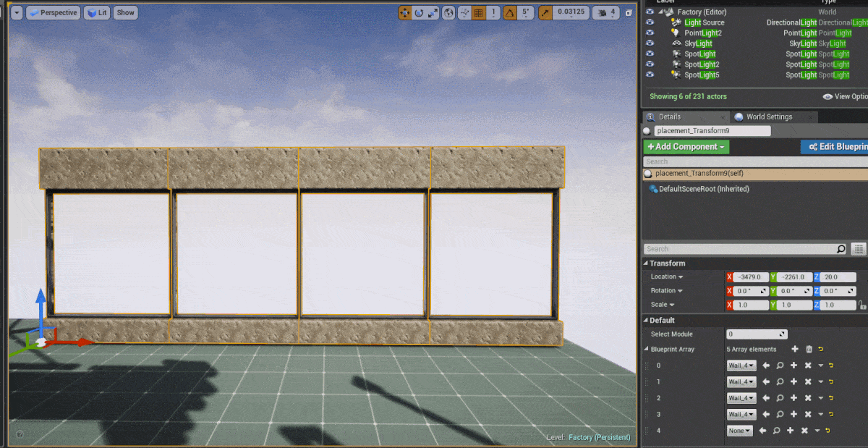Hide the PointLight2 actor
Viewport: 868px width, 448px height.
coord(650,33)
